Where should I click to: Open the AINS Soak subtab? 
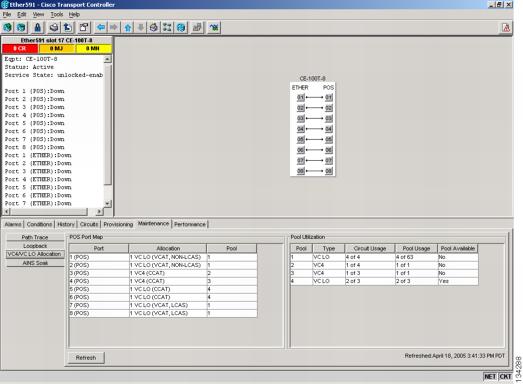click(x=35, y=263)
